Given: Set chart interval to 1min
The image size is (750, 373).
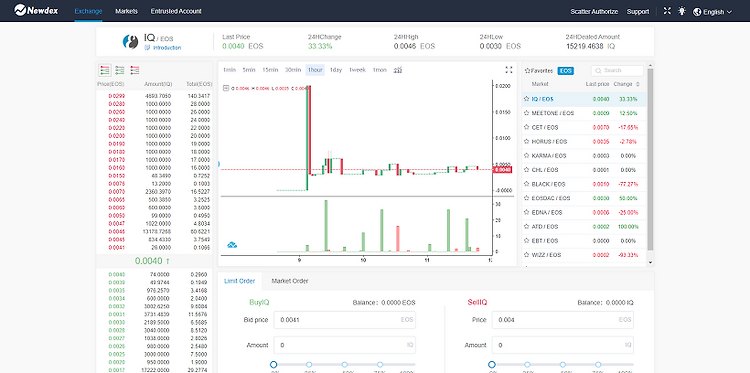Looking at the screenshot, I should click(230, 70).
